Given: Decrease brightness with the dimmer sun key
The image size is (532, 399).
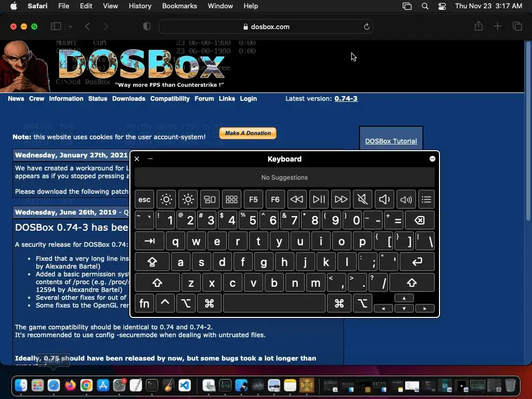Looking at the screenshot, I should click(x=166, y=199).
